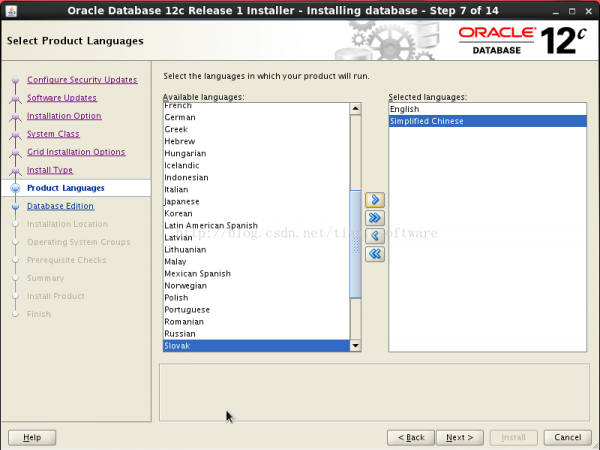
Task: Go to Install Type step
Action: click(50, 170)
